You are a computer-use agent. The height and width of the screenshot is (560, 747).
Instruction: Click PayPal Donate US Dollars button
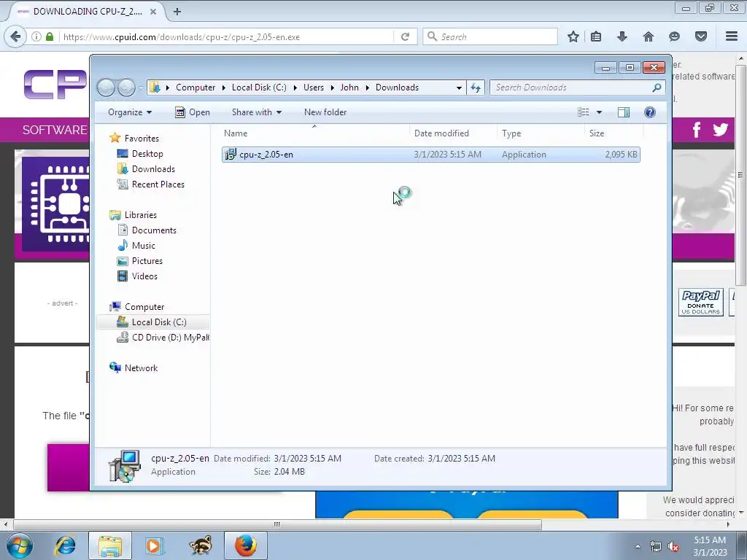pyautogui.click(x=701, y=303)
